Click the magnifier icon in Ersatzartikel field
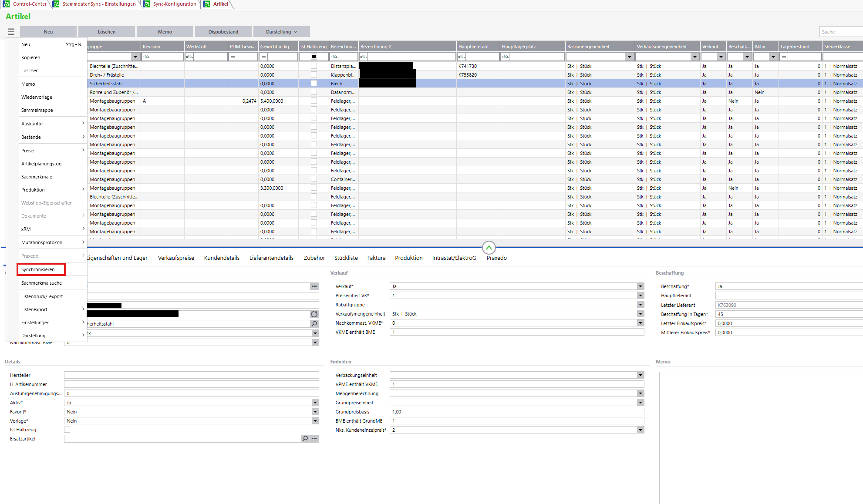This screenshot has height=504, width=863. (x=305, y=439)
